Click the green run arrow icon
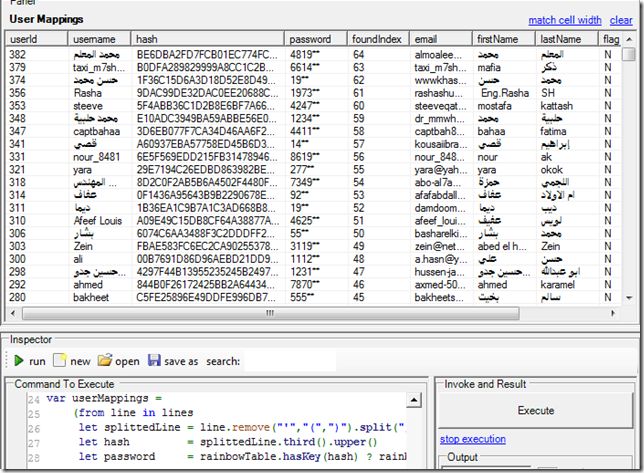The height and width of the screenshot is (473, 644). (x=19, y=360)
